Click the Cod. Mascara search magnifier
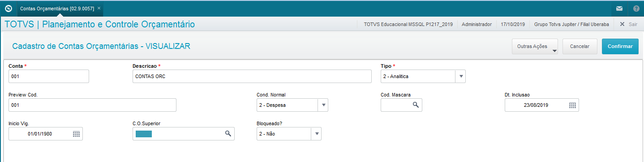This screenshot has height=162, width=644. [x=416, y=105]
